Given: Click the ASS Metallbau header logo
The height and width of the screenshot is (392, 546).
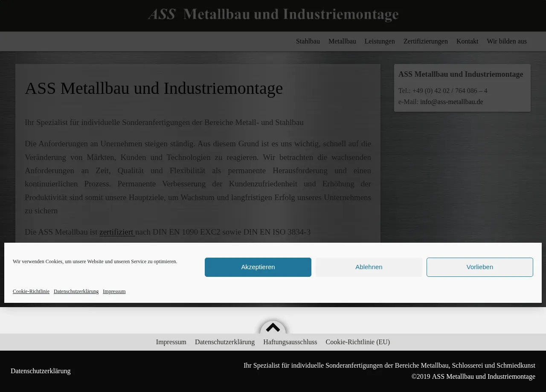Looking at the screenshot, I should [x=273, y=15].
